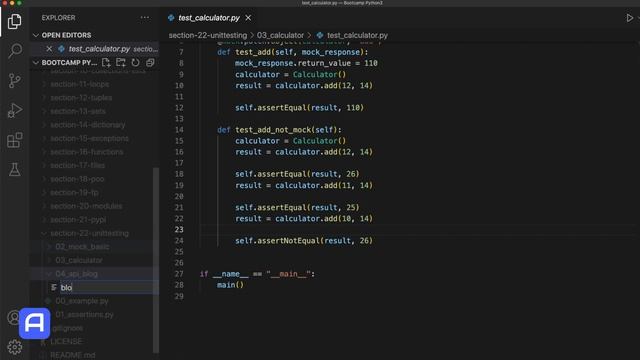Click 'self.assertEqual(result, 25)' line
This screenshot has width=640, height=360.
tap(297, 207)
